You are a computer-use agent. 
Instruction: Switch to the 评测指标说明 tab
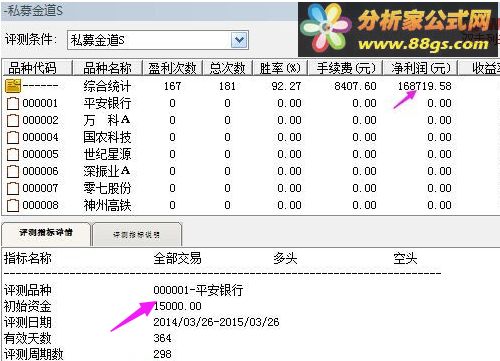(x=137, y=235)
